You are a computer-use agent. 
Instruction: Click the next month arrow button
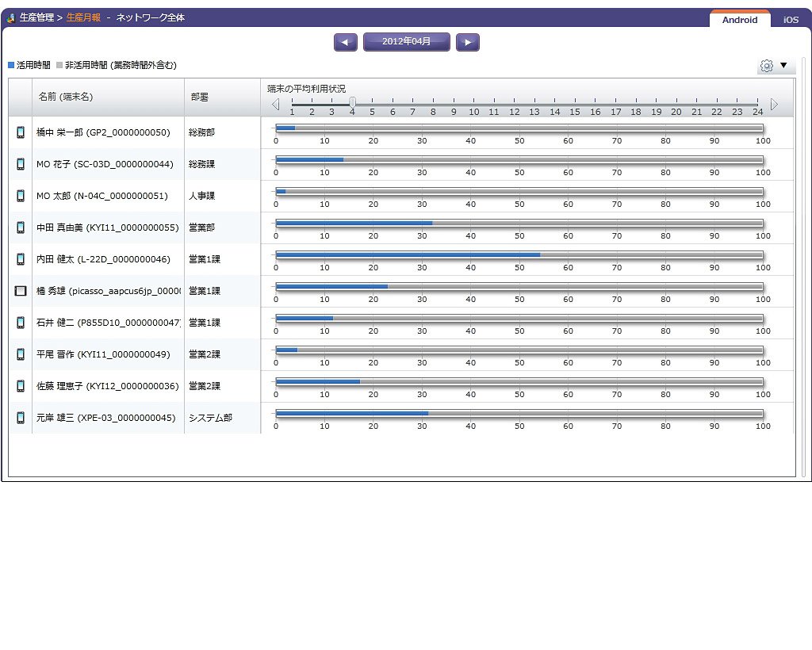coord(468,43)
